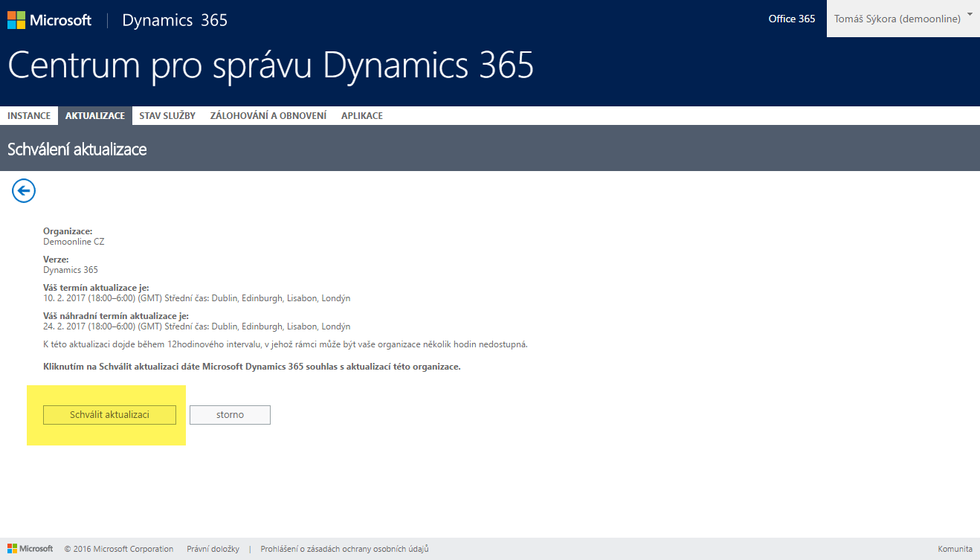980x560 pixels.
Task: Click the Schválit aktualizaci button
Action: tap(109, 415)
